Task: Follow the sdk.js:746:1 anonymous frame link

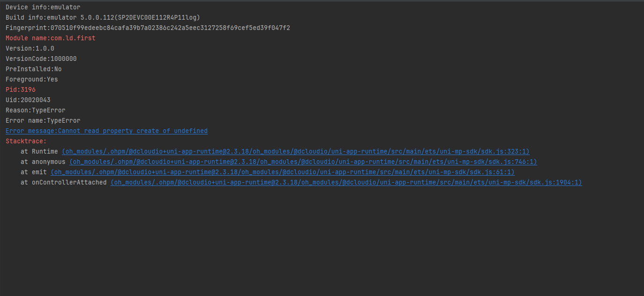Action: 303,162
